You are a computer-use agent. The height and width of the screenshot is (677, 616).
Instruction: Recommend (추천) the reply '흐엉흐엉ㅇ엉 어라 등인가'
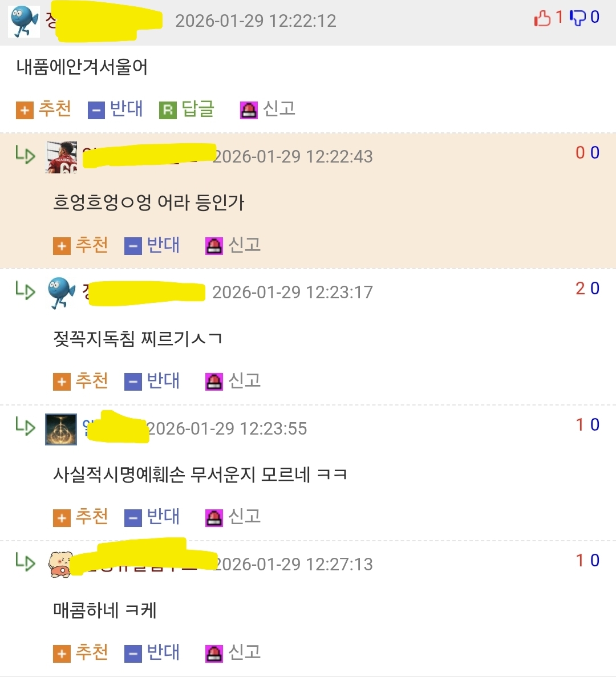(x=80, y=245)
